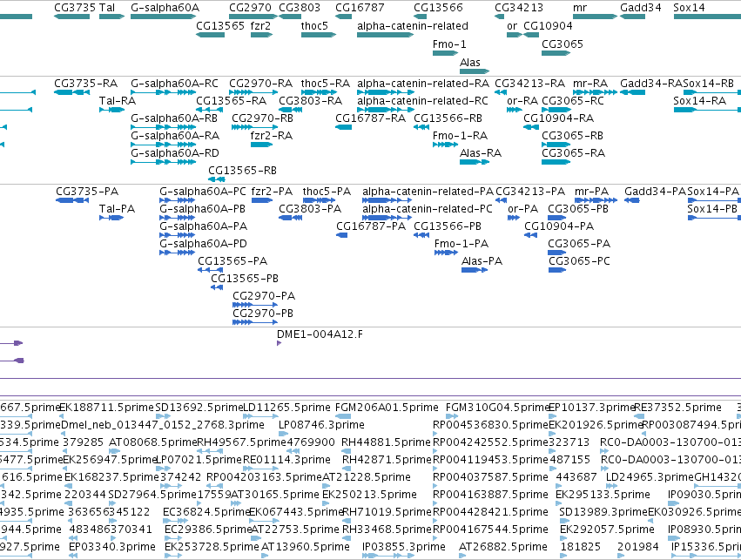Click transcript Alas-RA
The height and width of the screenshot is (560, 741).
pos(481,153)
